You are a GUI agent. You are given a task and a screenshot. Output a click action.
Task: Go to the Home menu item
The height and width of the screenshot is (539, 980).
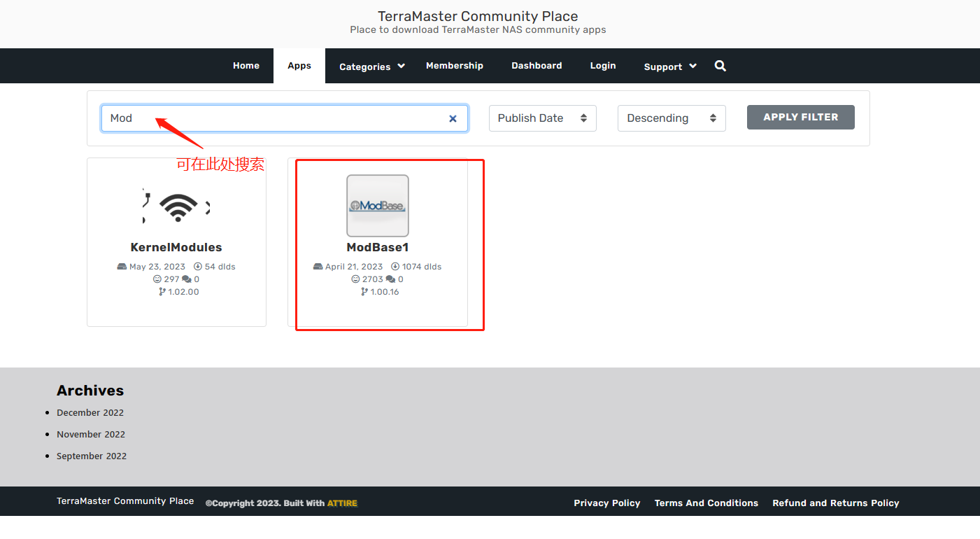[246, 66]
